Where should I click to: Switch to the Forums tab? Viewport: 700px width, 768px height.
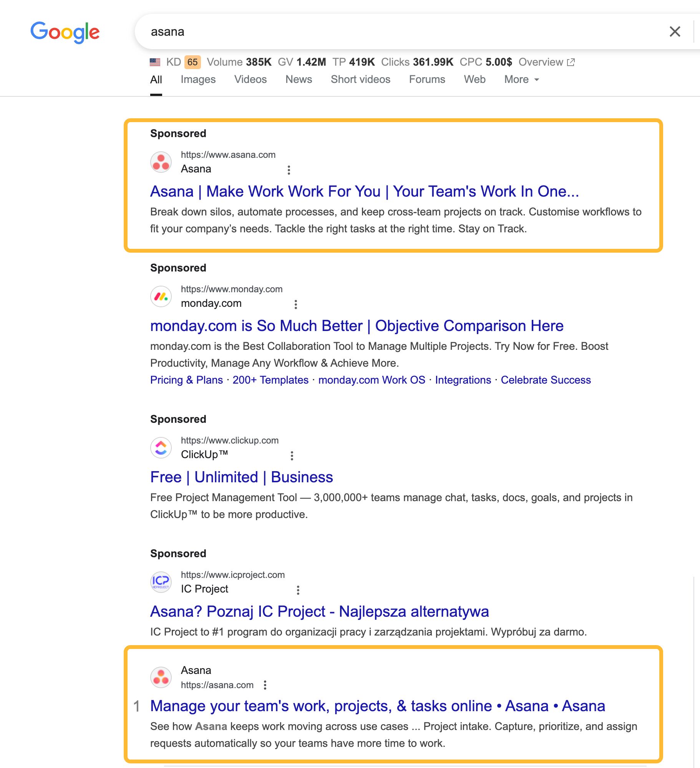[427, 79]
